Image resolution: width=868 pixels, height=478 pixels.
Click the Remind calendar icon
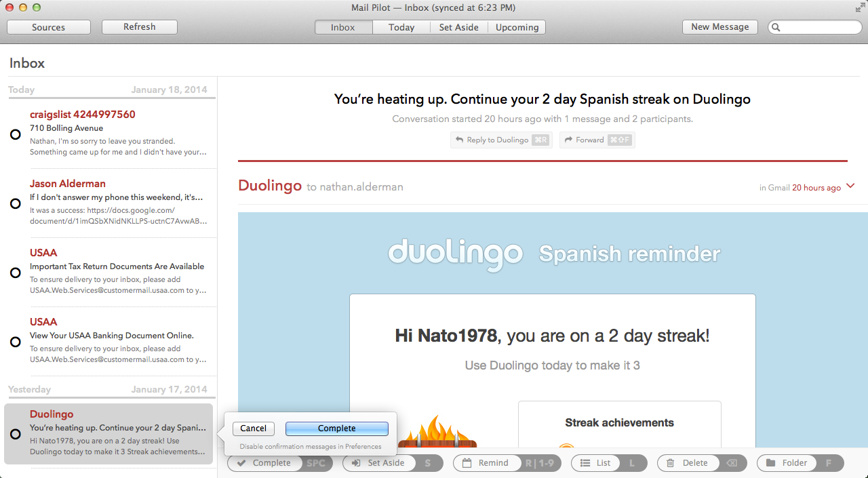click(x=467, y=463)
